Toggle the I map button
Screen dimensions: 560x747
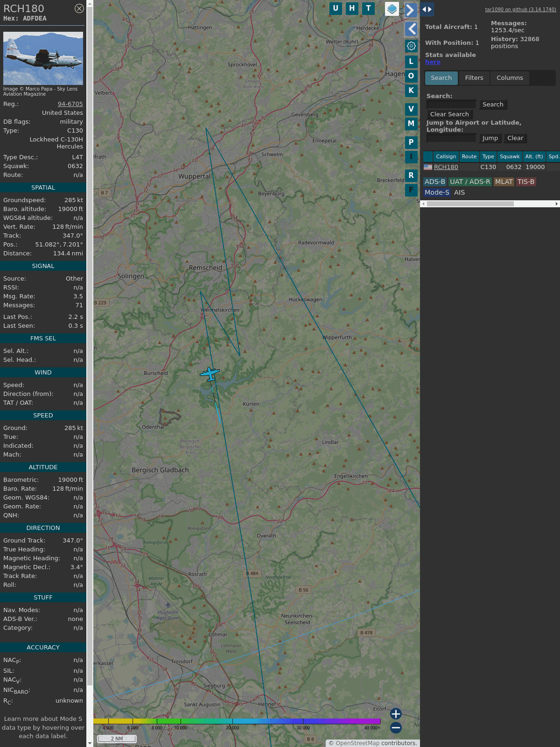pyautogui.click(x=411, y=156)
